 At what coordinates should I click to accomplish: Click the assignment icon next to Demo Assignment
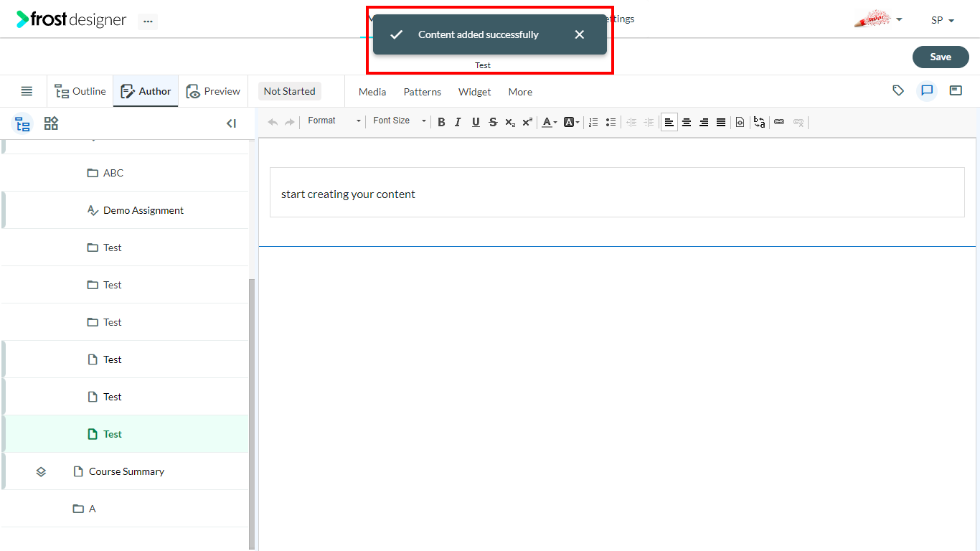(x=93, y=210)
